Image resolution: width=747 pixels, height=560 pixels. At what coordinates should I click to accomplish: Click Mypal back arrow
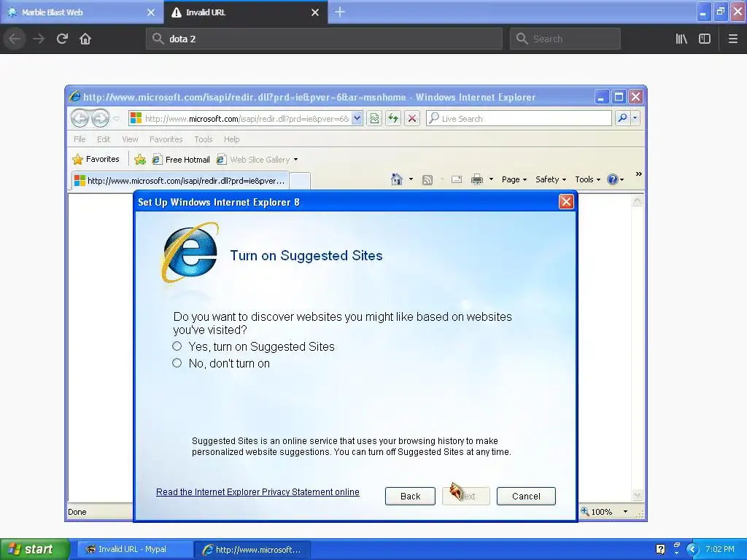pos(15,39)
